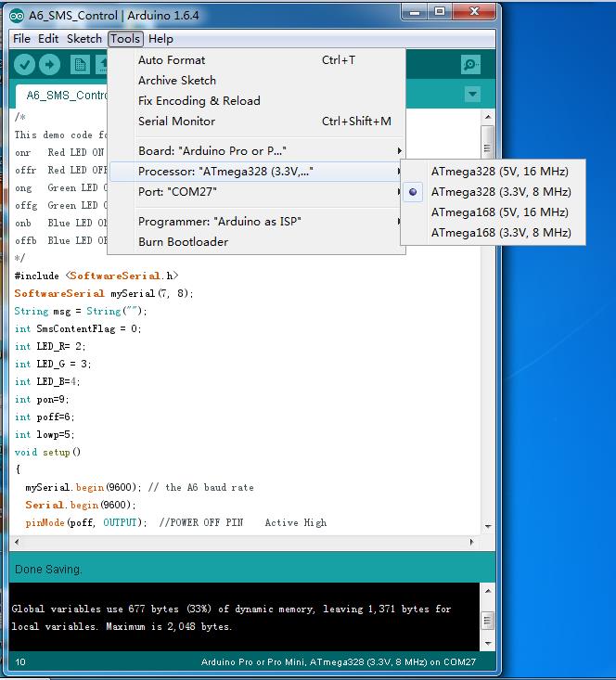Choose Fix Encoding & Reload
Screen dimensions: 616x680
coord(257,100)
